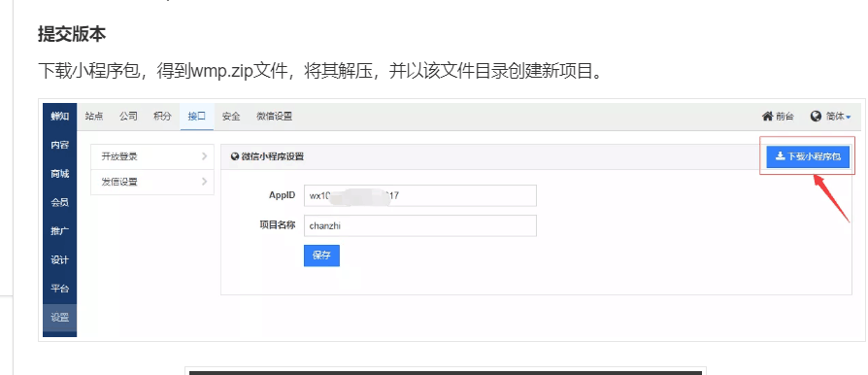Open the 平台 sidebar section
This screenshot has height=375, width=868.
[x=60, y=290]
